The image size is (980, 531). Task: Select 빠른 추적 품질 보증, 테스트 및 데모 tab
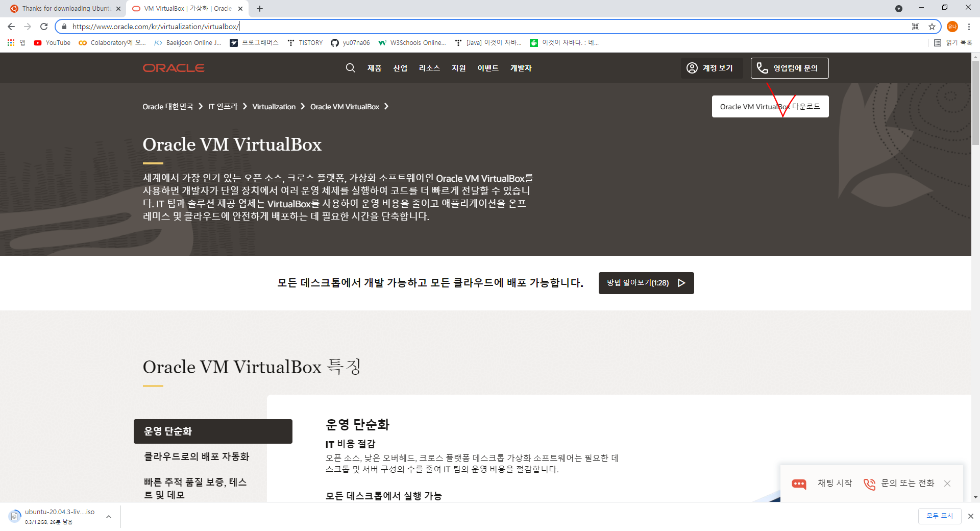tap(195, 489)
